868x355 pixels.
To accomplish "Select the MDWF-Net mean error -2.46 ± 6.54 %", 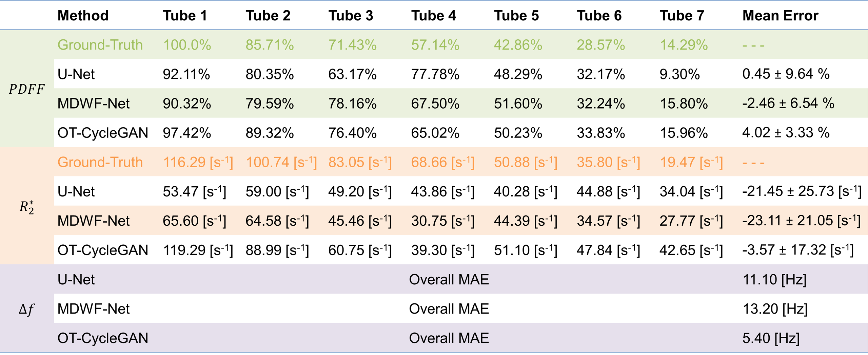I will 788,104.
